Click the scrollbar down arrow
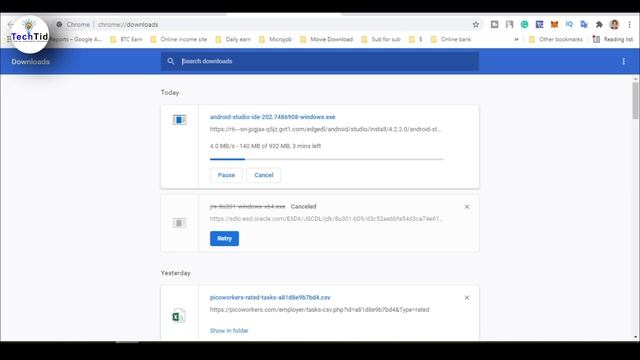Screen dimensions: 640x360 click(x=636, y=337)
